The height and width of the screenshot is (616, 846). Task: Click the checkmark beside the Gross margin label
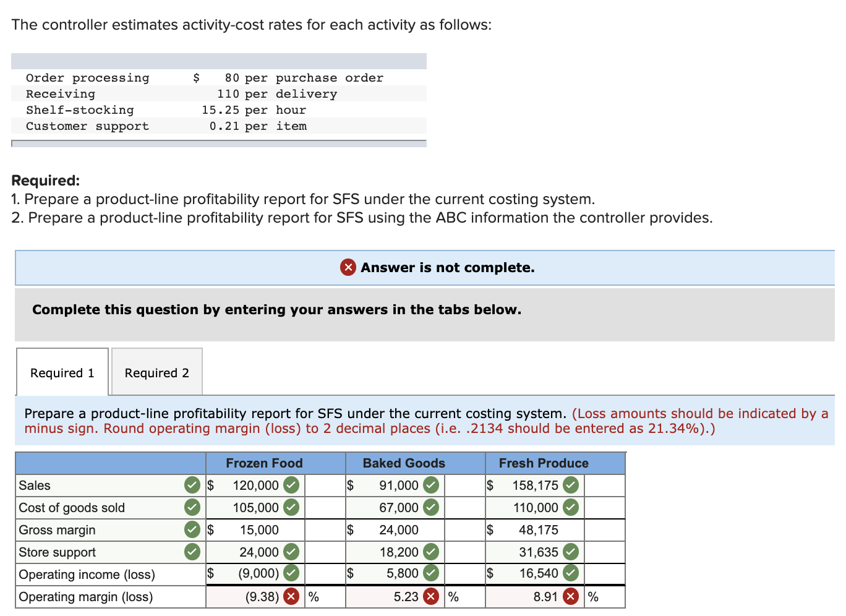pyautogui.click(x=192, y=529)
